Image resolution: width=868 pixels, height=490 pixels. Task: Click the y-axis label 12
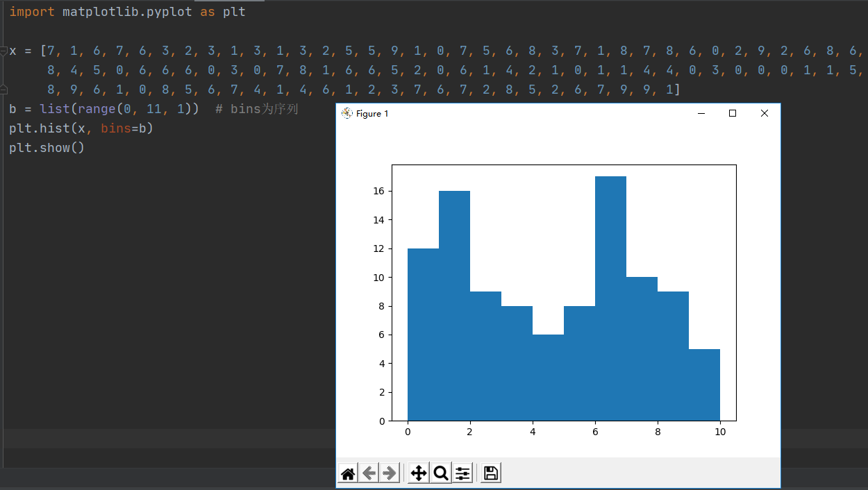click(x=380, y=248)
